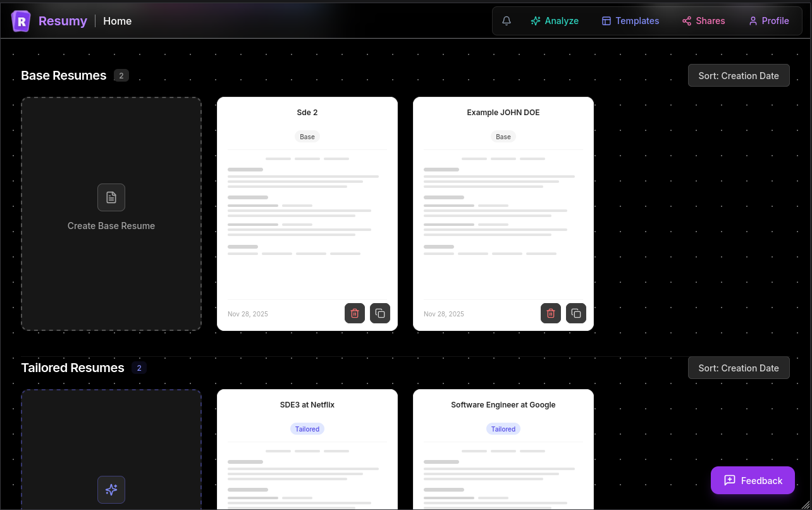Open Software Engineer at Google resume title

[x=503, y=405]
